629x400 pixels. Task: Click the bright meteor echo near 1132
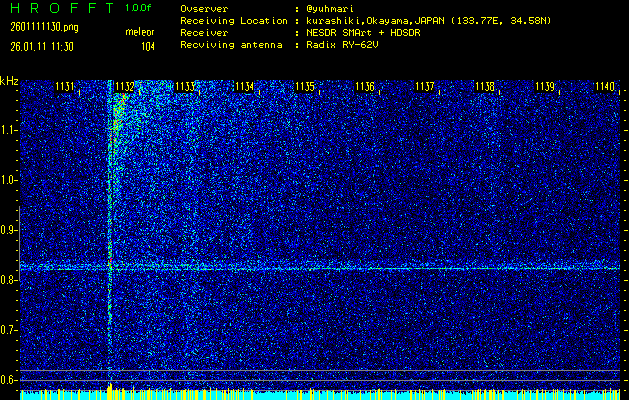(116, 125)
